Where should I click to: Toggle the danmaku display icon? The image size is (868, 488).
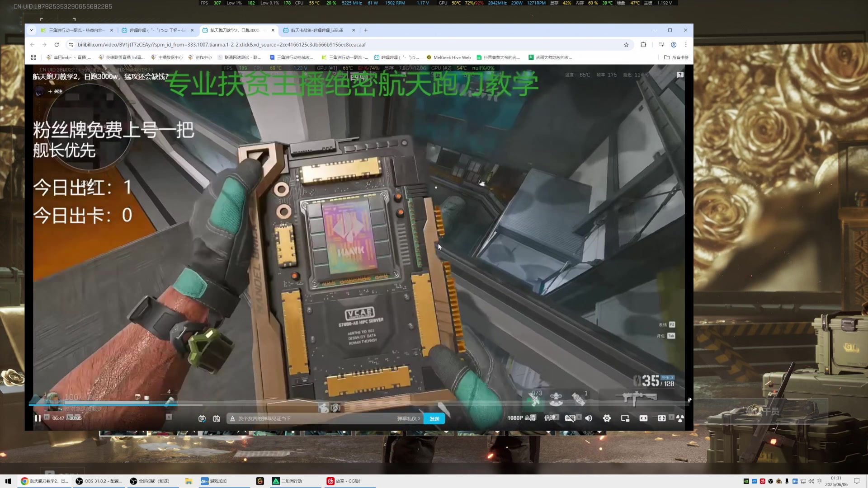[x=202, y=418]
